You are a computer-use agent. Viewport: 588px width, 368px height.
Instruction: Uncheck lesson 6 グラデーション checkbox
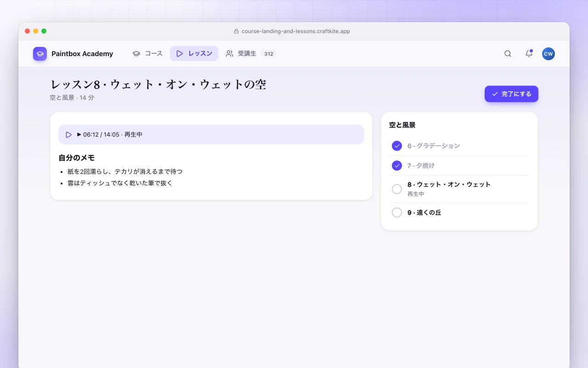pos(397,146)
